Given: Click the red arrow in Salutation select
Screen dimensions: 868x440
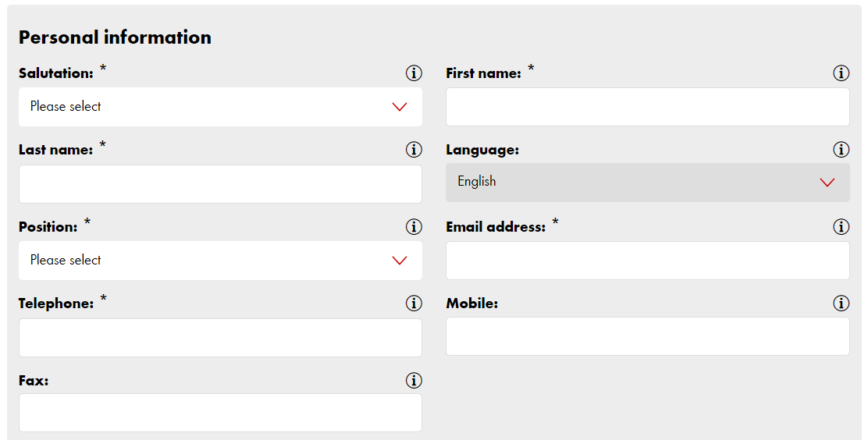Looking at the screenshot, I should tap(400, 107).
